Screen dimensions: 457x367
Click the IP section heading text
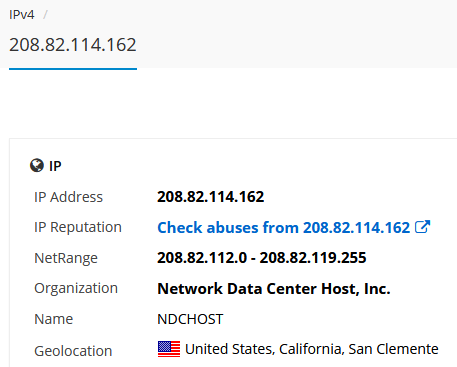55,166
